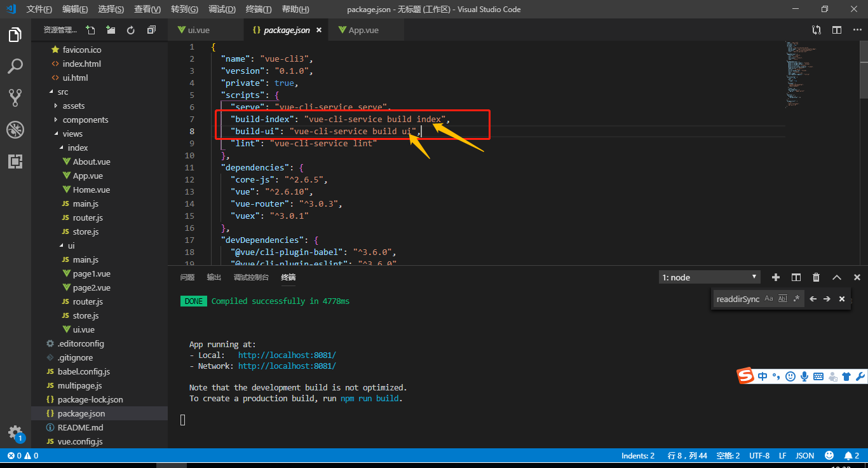Open the editor more actions menu

[857, 30]
